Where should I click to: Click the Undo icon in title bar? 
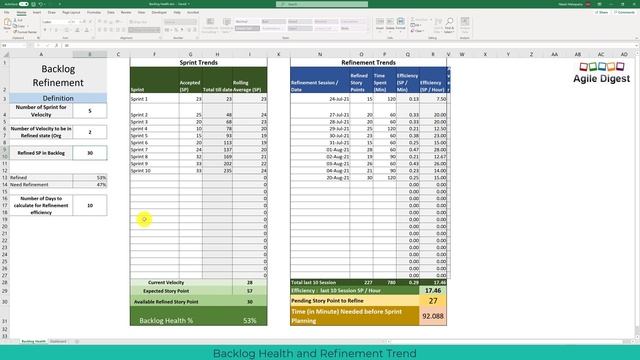[x=40, y=4]
